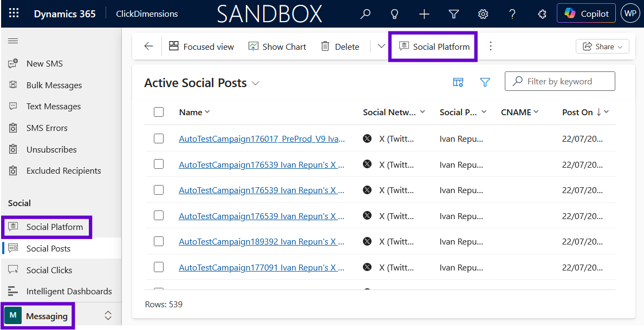The width and height of the screenshot is (644, 330).
Task: Collapse the site map hamburger menu
Action: point(13,41)
